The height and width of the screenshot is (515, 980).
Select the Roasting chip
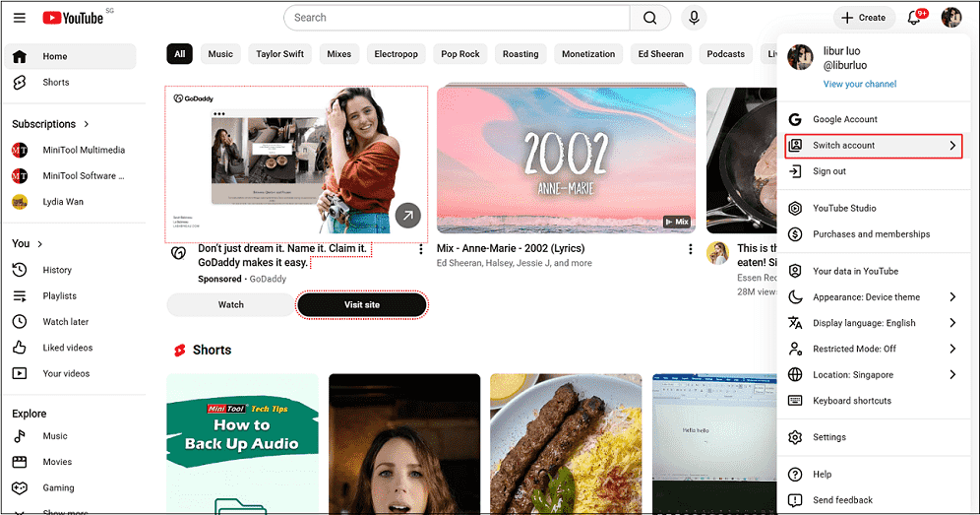tap(521, 54)
